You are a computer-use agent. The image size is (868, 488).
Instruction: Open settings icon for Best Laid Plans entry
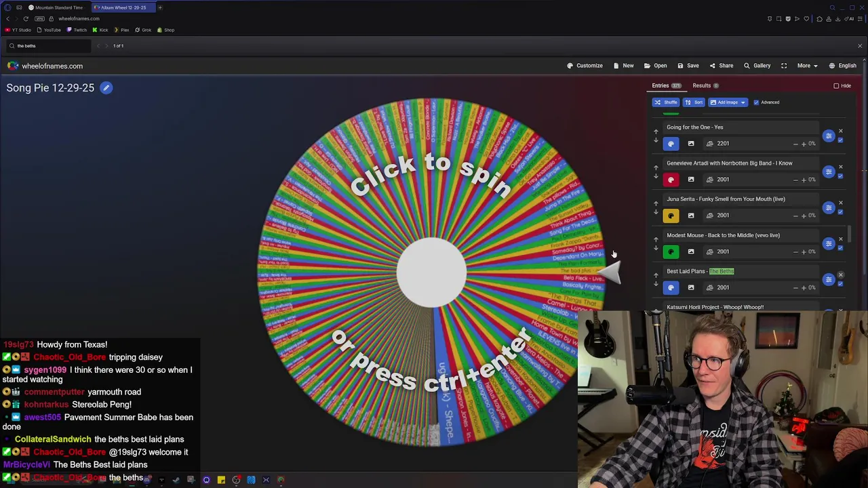[x=829, y=279]
